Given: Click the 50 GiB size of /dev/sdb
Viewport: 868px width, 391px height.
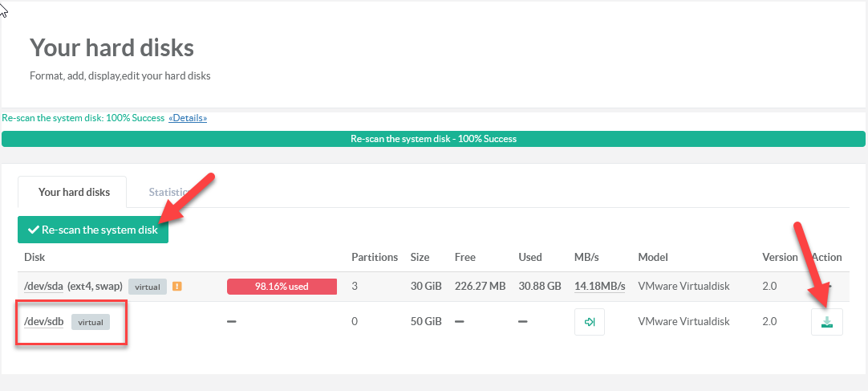Looking at the screenshot, I should pos(426,322).
